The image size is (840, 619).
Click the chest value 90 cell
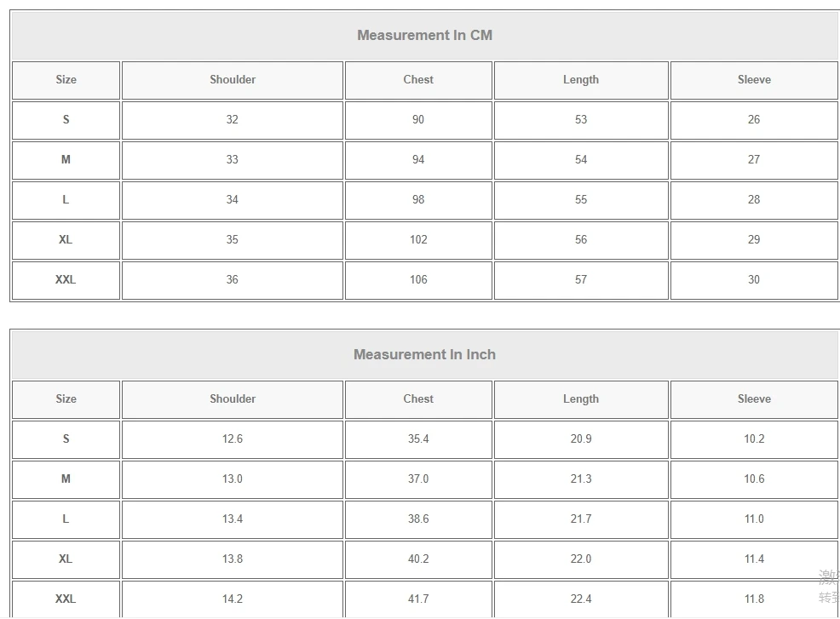click(418, 119)
